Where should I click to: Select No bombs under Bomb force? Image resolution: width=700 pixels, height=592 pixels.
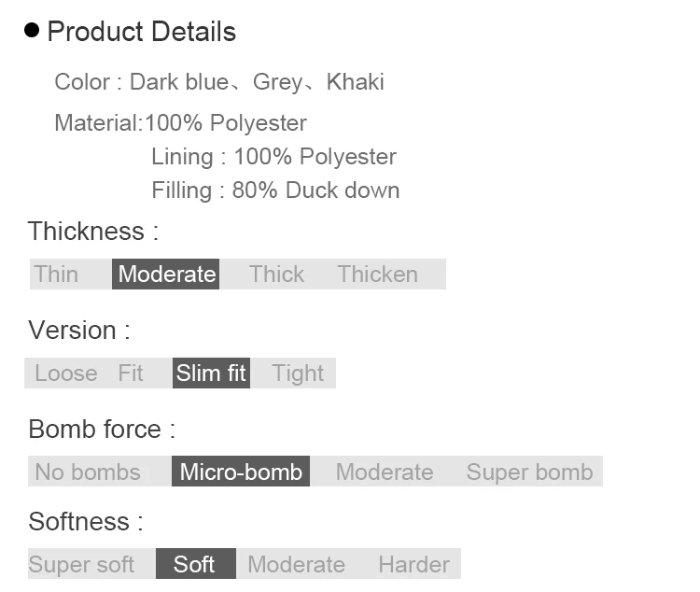tap(88, 472)
